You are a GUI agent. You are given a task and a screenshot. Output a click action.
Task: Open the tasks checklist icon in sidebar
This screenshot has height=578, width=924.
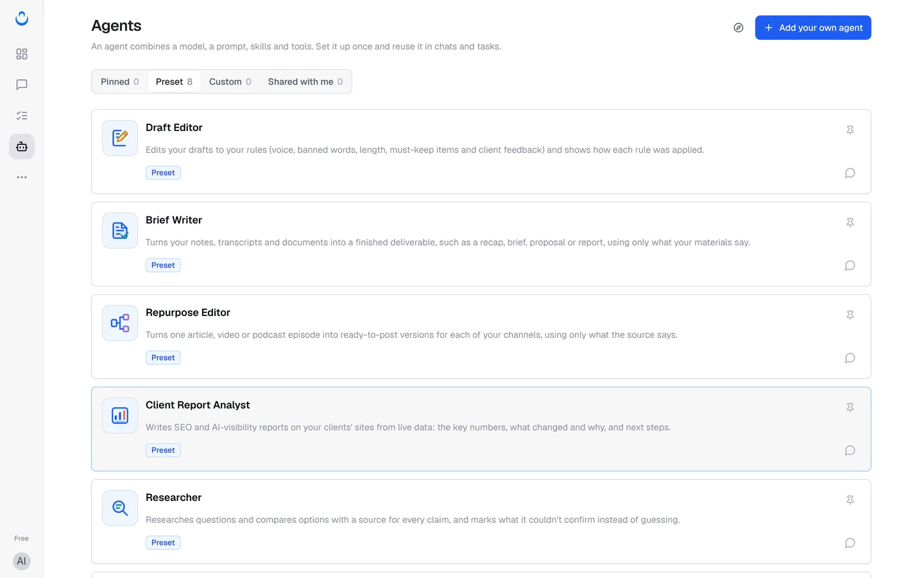22,116
